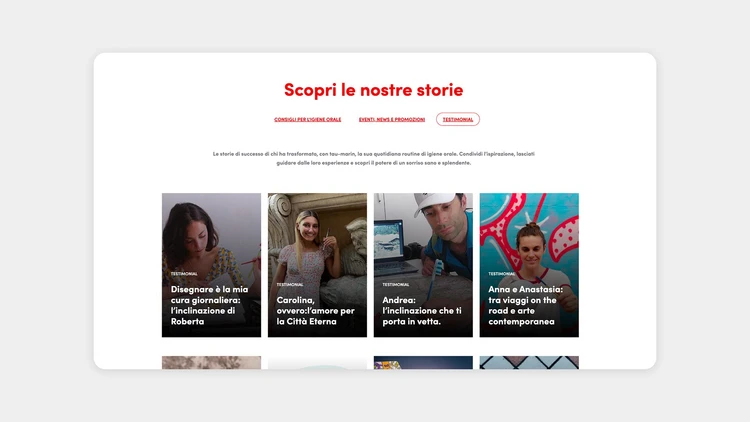Open the partly visible beige story below Roberta
750x422 pixels.
tap(211, 363)
